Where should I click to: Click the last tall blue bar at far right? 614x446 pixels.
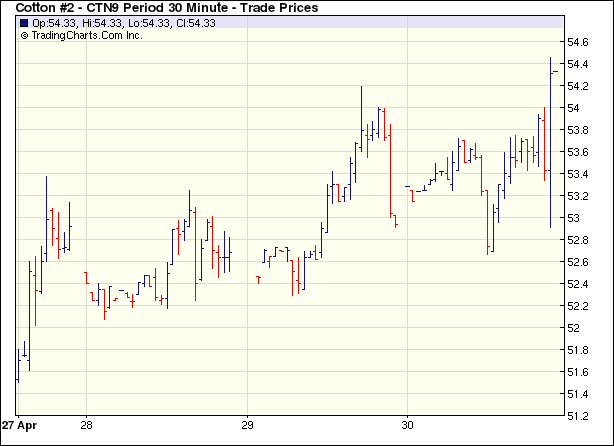click(550, 140)
